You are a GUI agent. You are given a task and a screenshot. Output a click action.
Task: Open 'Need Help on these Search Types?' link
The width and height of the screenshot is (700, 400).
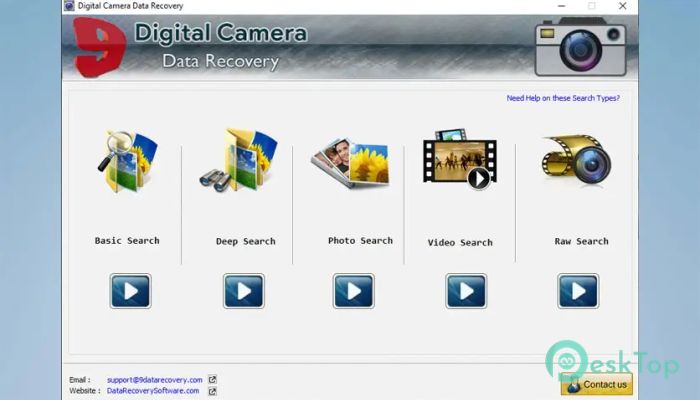[563, 98]
